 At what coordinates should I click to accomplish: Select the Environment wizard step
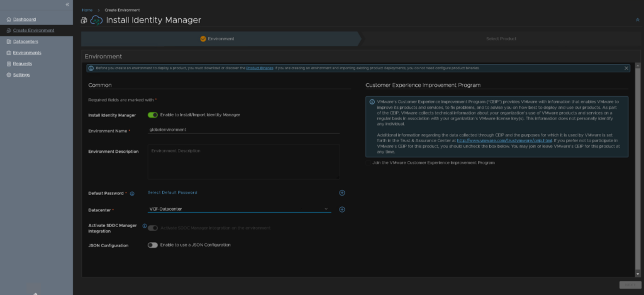(x=221, y=38)
